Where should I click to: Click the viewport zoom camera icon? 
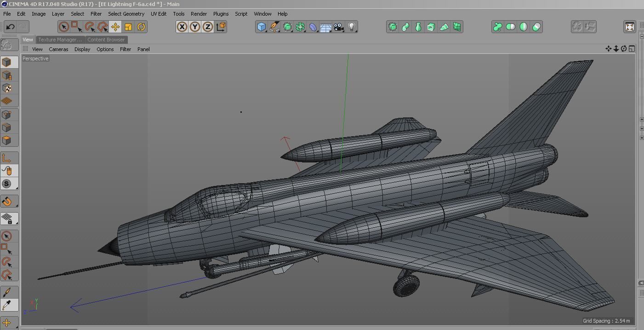(616, 49)
